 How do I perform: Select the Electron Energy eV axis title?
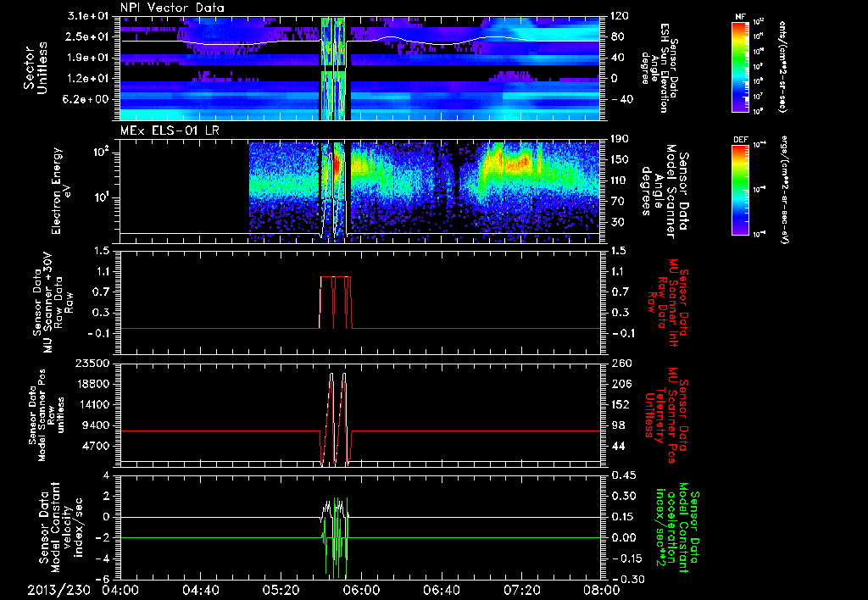[63, 191]
